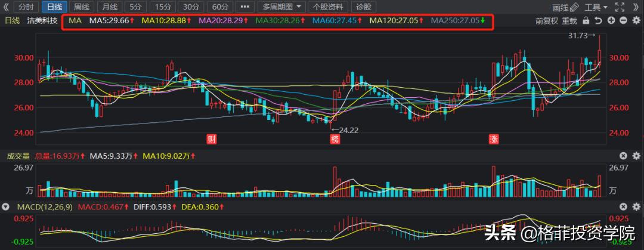Click the 诊股 stock diagnosis button
Image resolution: width=644 pixels, height=250 pixels.
click(364, 7)
